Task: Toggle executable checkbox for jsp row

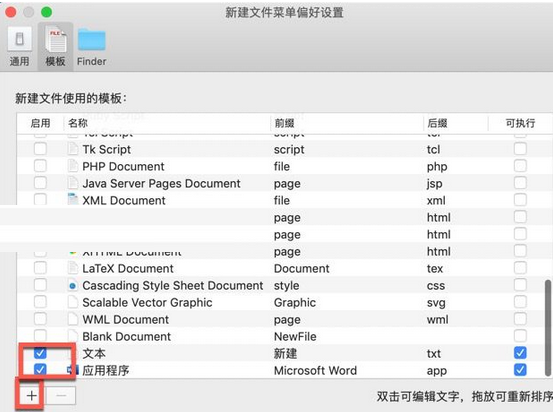Action: click(x=520, y=183)
